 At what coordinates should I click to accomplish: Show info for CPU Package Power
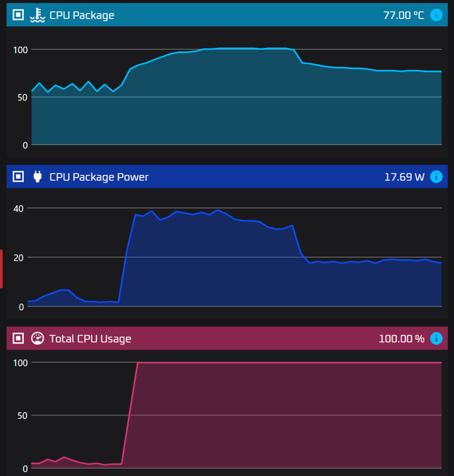point(436,177)
